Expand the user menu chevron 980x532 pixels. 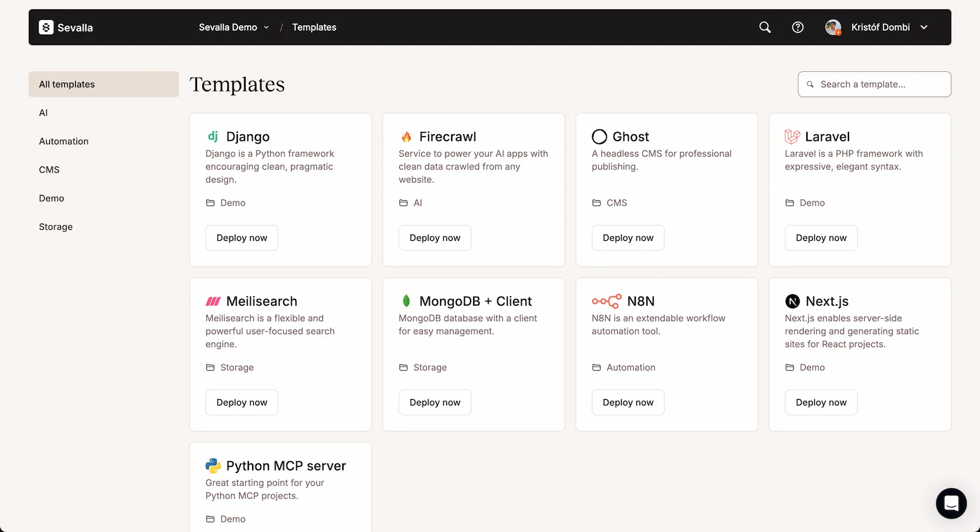tap(924, 27)
